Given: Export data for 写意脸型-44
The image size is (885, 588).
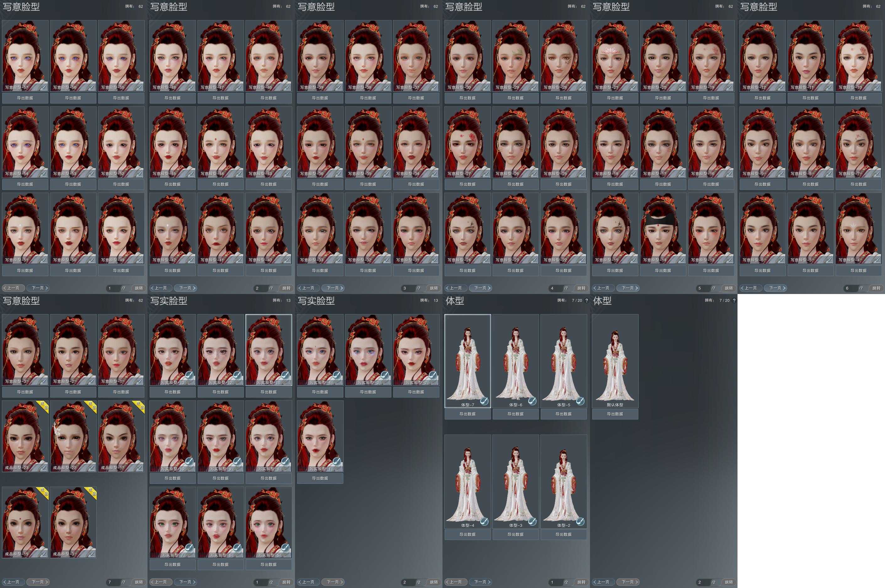Looking at the screenshot, I should [x=221, y=184].
